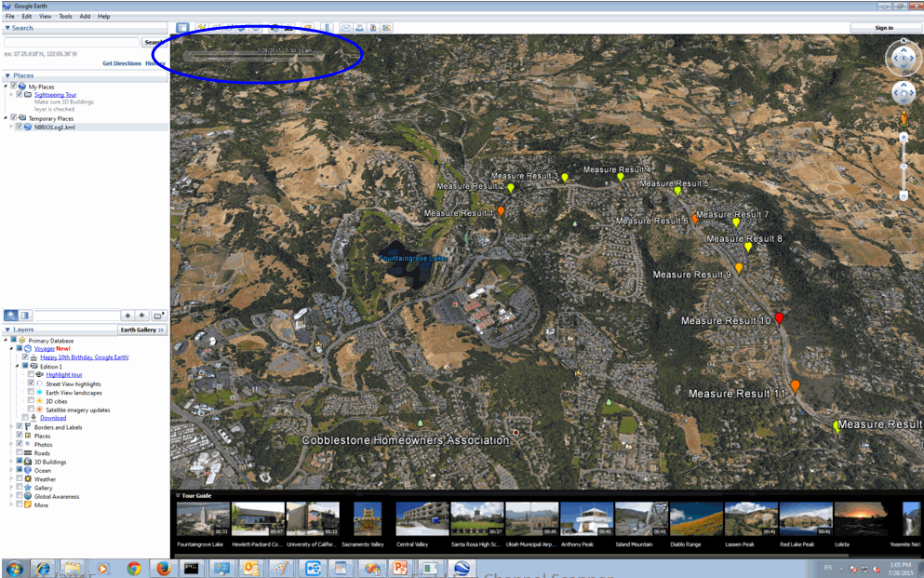Enable the Global Awareness layer checkbox
The width and height of the screenshot is (924, 578).
pos(20,496)
